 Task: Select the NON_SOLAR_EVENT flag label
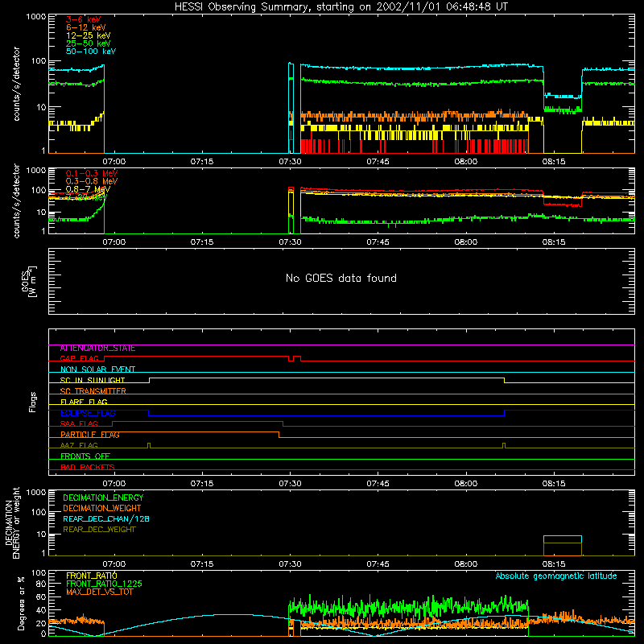coord(97,369)
